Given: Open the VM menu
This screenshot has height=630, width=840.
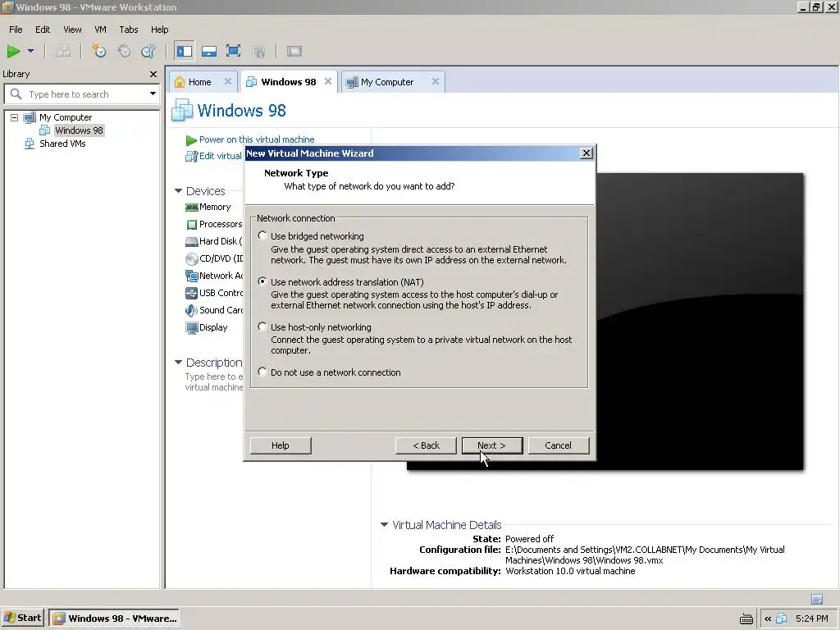Looking at the screenshot, I should click(100, 30).
